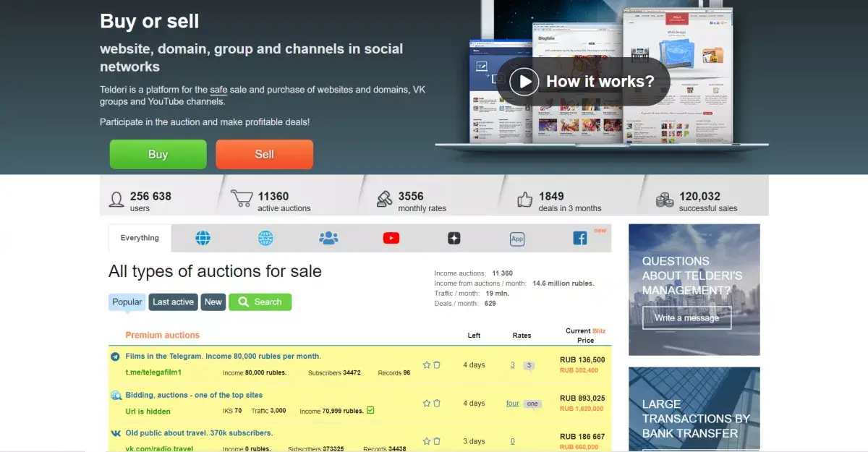
Task: Filter auctions by Last active
Action: pyautogui.click(x=173, y=302)
